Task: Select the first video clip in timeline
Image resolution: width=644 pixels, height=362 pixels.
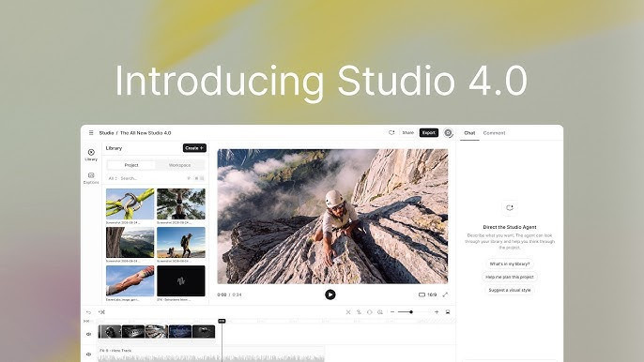Action: pos(110,332)
